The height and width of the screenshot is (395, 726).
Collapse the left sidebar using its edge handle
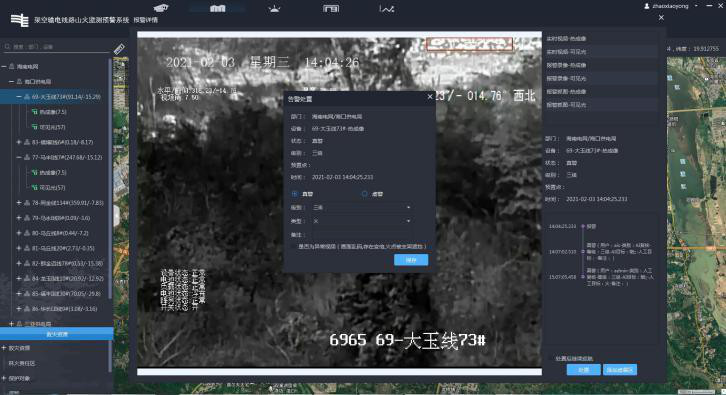pos(116,216)
